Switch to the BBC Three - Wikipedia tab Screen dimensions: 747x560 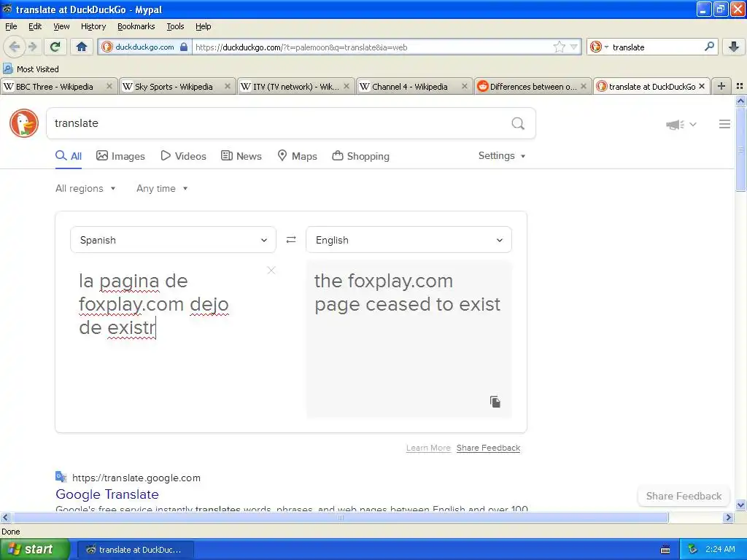click(59, 86)
